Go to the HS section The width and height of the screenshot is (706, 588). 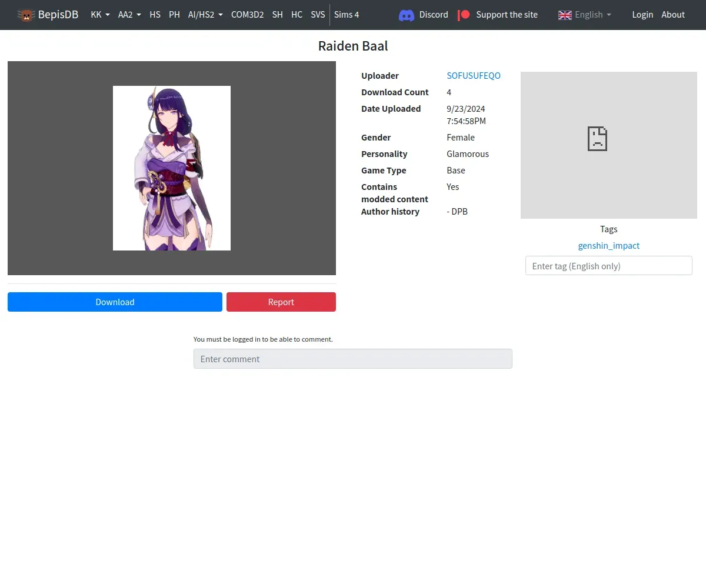pos(155,15)
